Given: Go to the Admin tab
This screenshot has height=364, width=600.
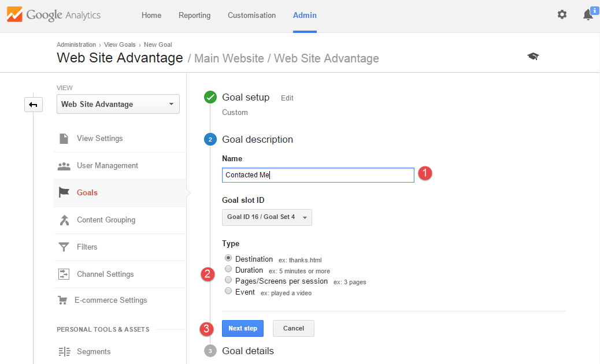Looking at the screenshot, I should 305,15.
